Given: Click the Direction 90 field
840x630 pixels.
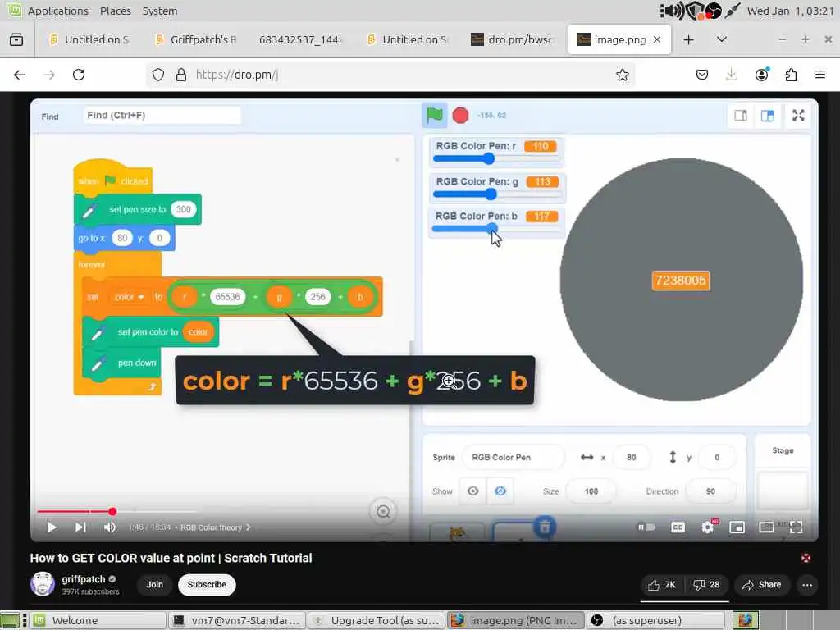Looking at the screenshot, I should click(710, 491).
